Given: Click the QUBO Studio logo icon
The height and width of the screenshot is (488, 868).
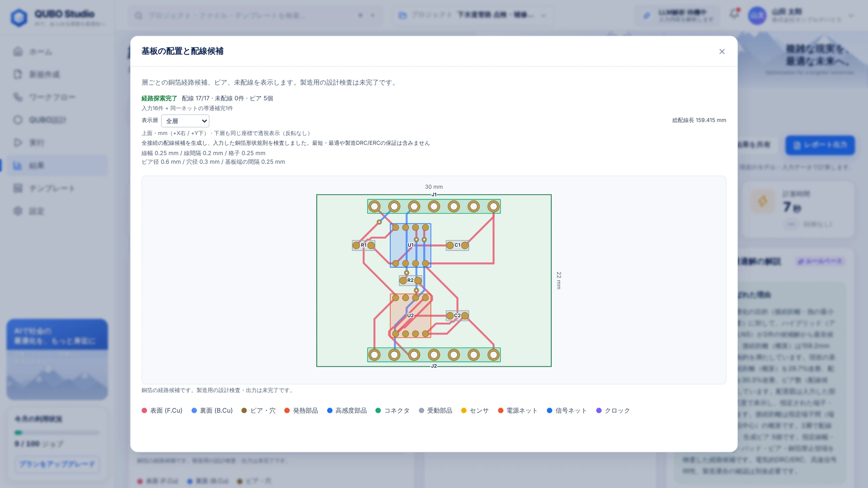Looking at the screenshot, I should click(x=19, y=17).
